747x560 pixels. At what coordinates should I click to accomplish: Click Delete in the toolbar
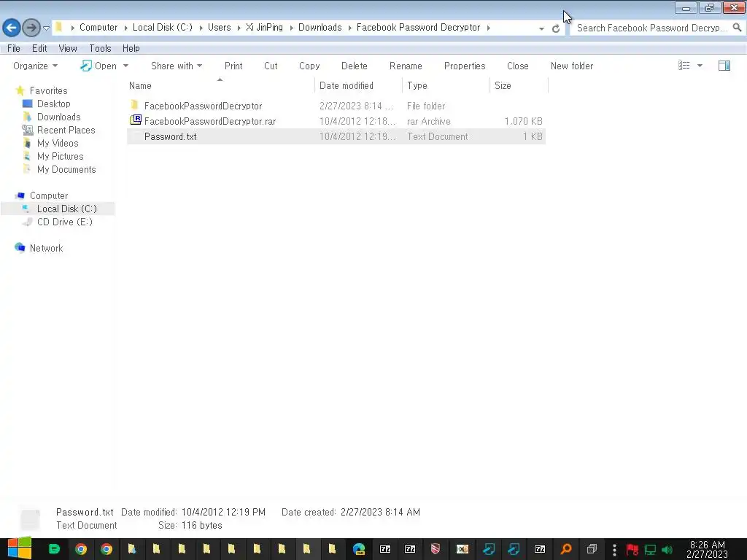354,66
